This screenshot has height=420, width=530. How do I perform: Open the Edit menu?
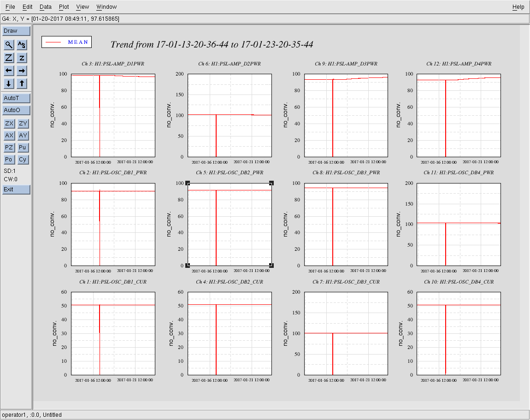(27, 7)
